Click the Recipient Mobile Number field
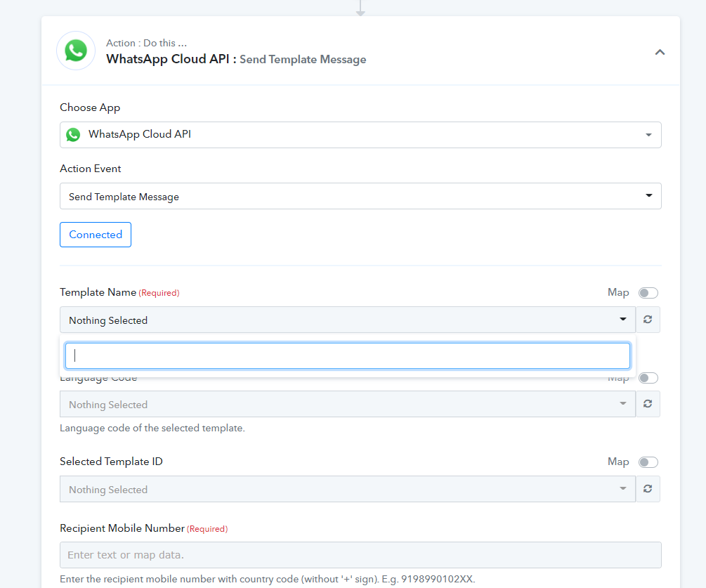Image resolution: width=706 pixels, height=588 pixels. click(360, 555)
